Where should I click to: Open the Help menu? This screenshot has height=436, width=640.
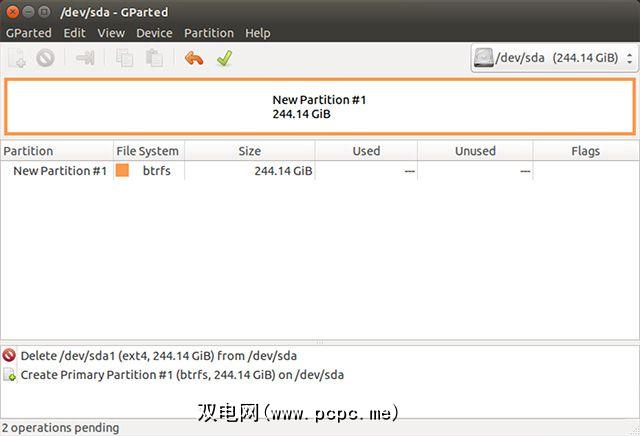(x=258, y=33)
